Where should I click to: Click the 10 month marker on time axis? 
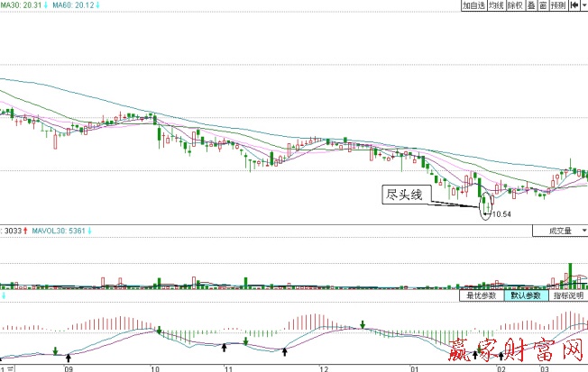(x=152, y=367)
